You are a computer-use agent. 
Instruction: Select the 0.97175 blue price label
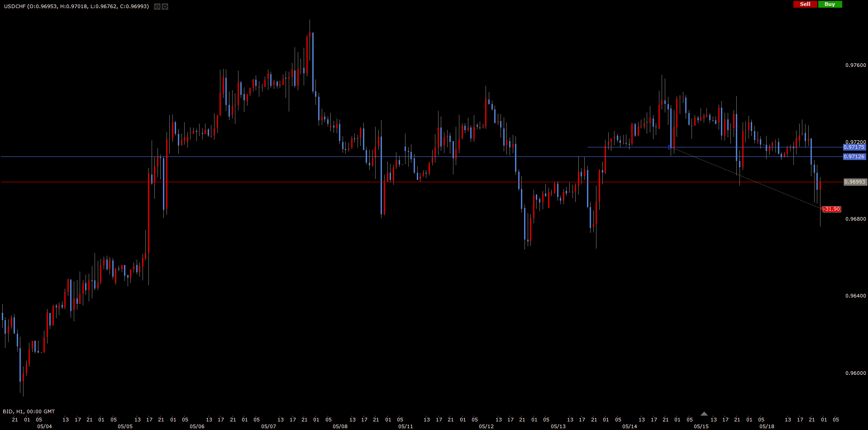click(854, 147)
